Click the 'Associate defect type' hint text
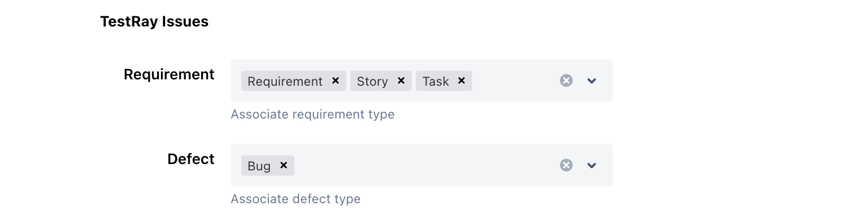Screen dimensions: 868x218 [x=295, y=199]
